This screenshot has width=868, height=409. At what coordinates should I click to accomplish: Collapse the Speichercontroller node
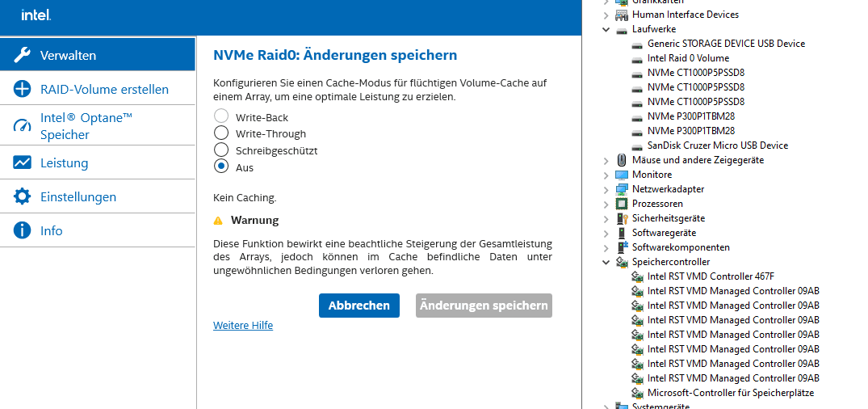606,262
